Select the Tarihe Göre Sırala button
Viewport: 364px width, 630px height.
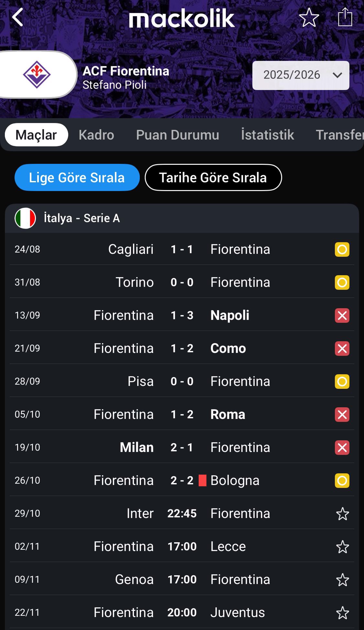pyautogui.click(x=213, y=177)
